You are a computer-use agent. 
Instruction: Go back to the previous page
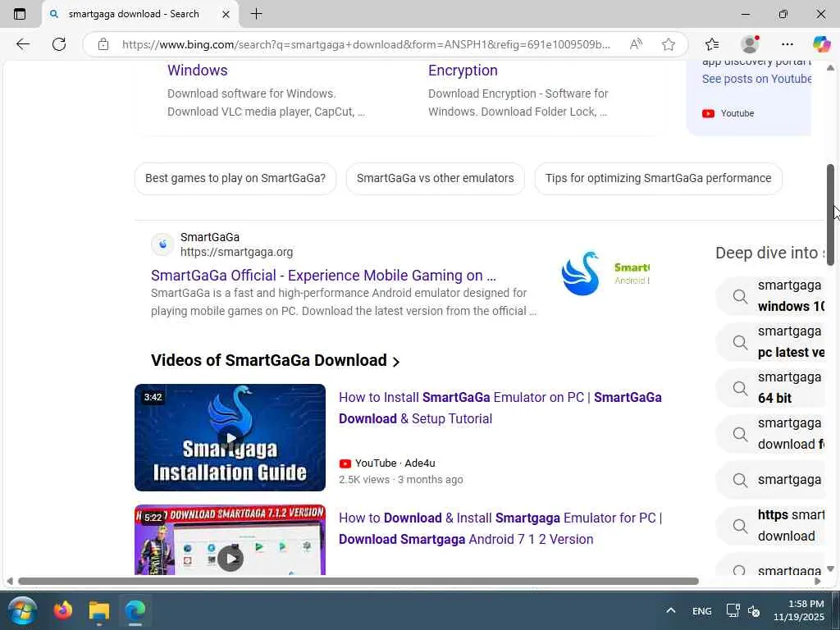pyautogui.click(x=22, y=44)
